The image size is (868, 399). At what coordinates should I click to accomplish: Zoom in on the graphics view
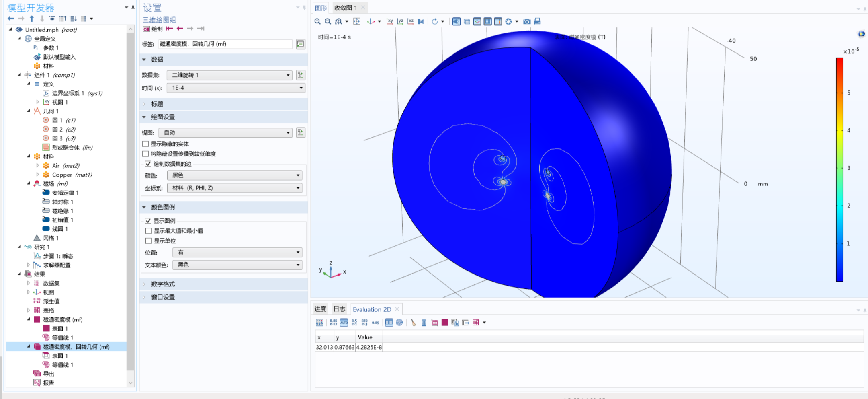[317, 21]
